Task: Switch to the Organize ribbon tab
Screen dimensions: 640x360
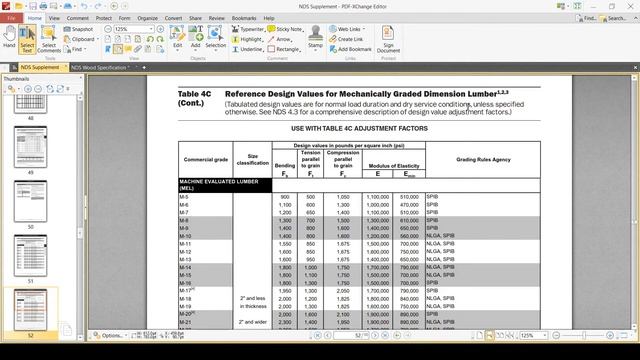Action: [x=147, y=18]
